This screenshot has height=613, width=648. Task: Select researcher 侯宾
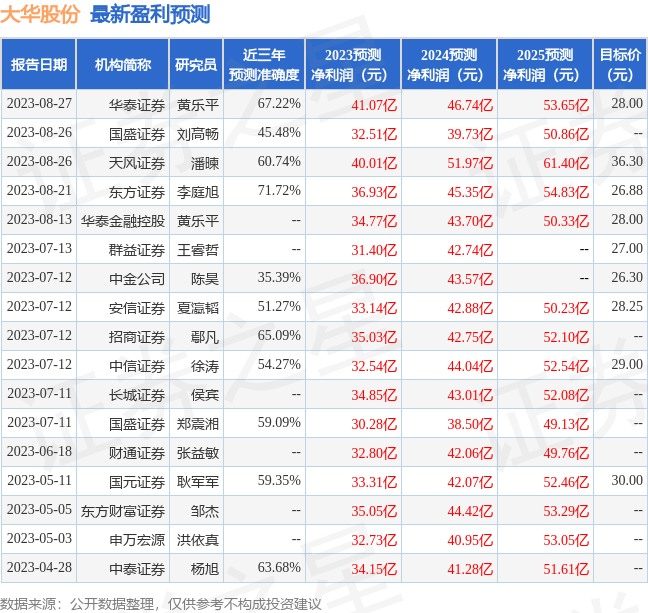pyautogui.click(x=205, y=395)
